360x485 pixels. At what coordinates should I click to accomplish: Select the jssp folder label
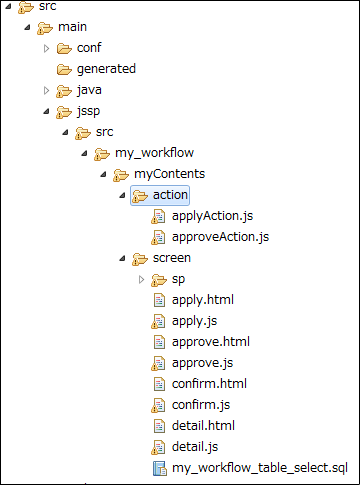pos(88,111)
